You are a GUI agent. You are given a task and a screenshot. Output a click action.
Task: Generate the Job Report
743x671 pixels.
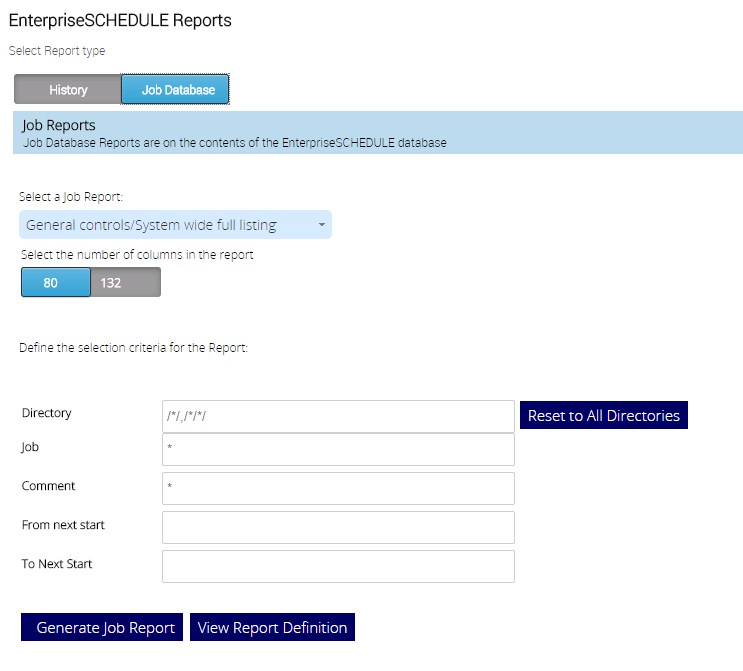coord(103,628)
